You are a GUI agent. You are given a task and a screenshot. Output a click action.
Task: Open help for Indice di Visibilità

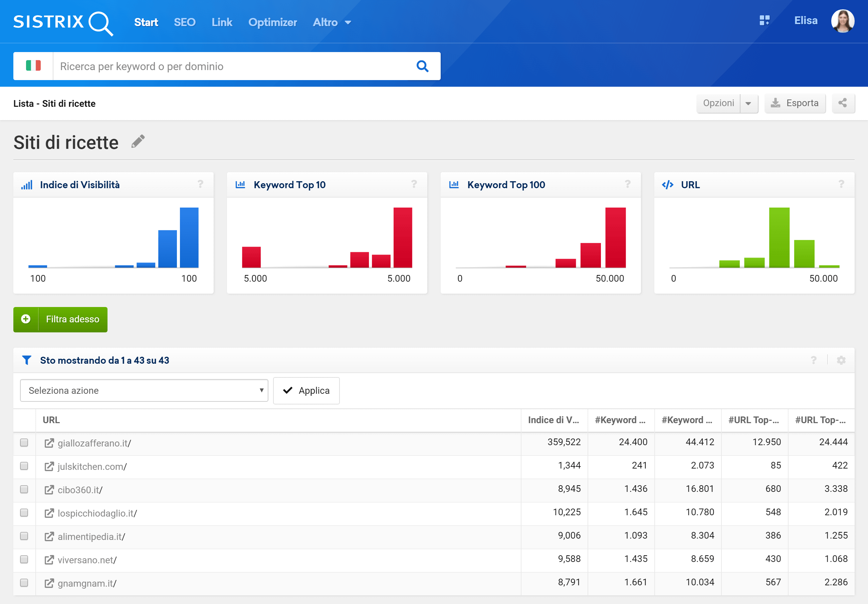[x=200, y=184]
